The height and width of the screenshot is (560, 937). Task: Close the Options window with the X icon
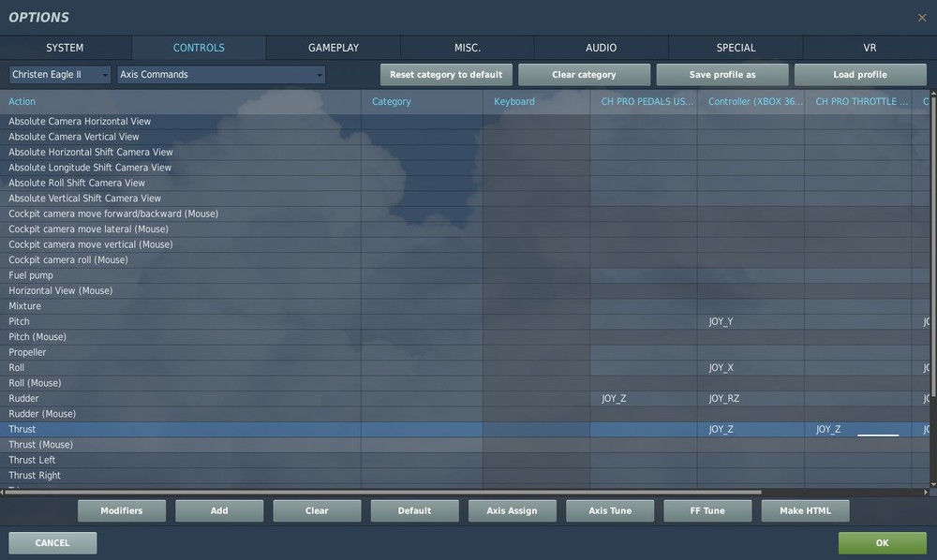pos(922,18)
